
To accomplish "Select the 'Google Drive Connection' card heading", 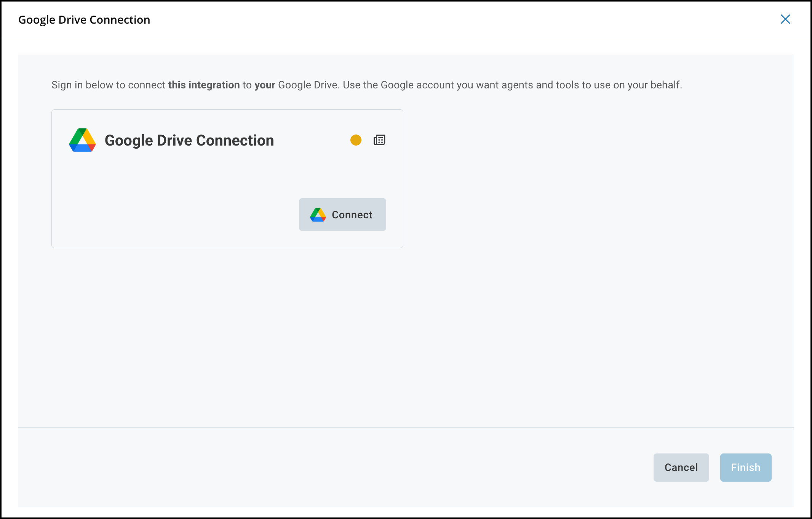I will pyautogui.click(x=189, y=140).
